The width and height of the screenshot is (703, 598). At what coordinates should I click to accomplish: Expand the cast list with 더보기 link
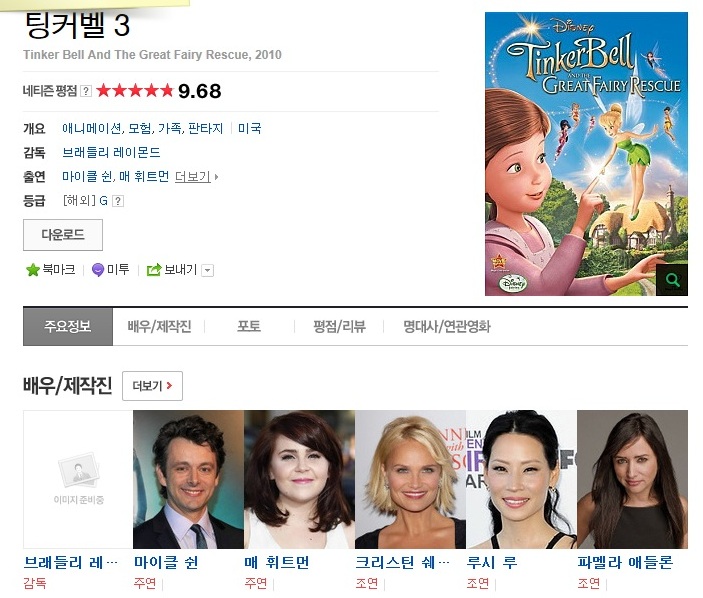[196, 177]
